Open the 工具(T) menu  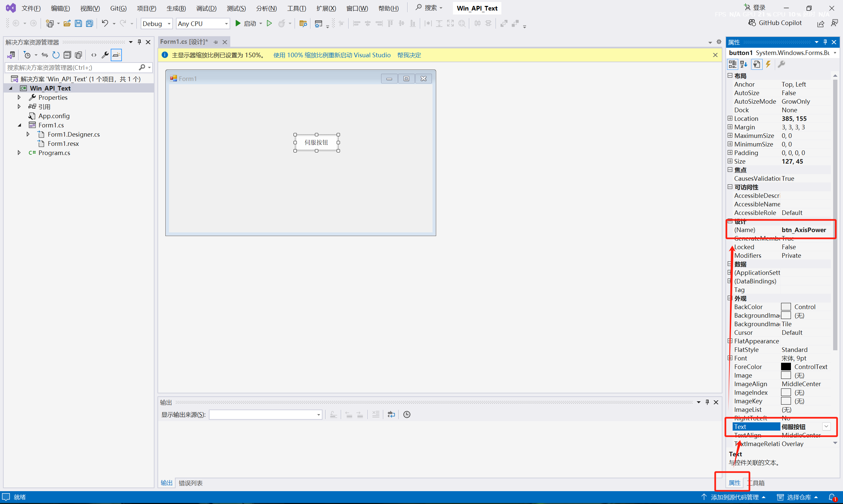(x=296, y=8)
